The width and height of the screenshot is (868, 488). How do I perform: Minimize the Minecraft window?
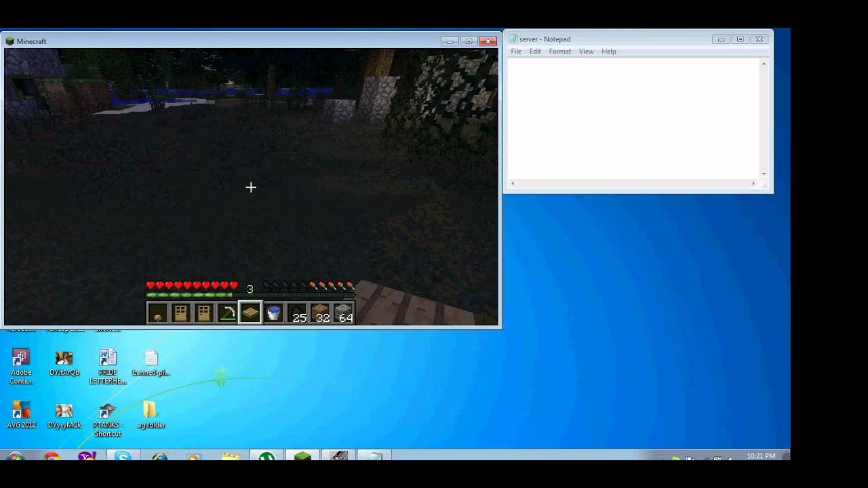point(450,41)
